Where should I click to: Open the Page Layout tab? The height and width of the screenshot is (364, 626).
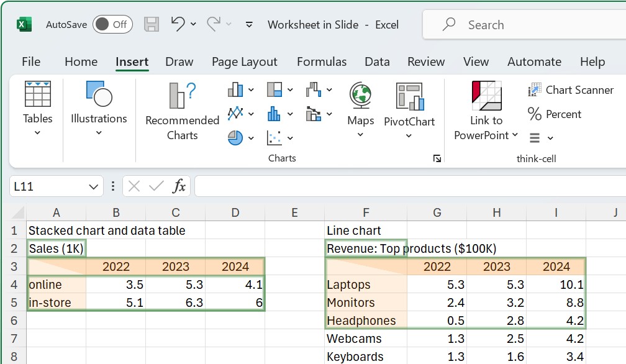coord(244,62)
